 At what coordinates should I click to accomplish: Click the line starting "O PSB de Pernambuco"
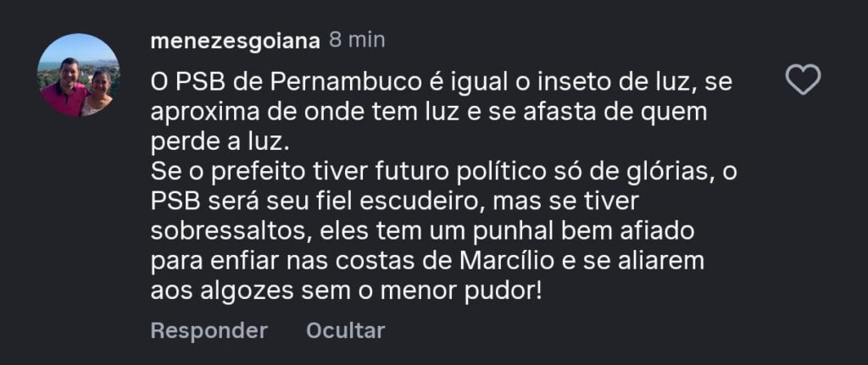[x=441, y=83]
